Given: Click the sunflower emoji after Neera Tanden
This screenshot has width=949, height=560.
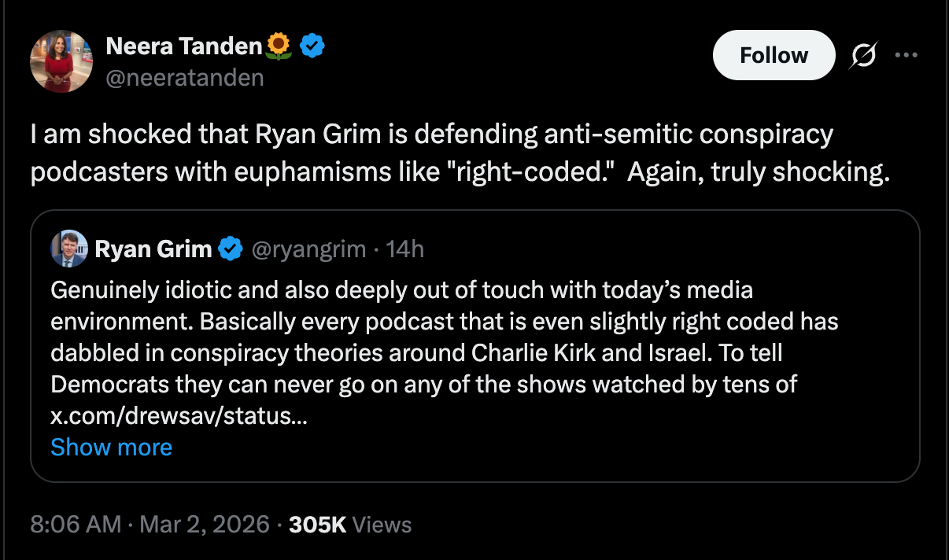Looking at the screenshot, I should click(279, 47).
